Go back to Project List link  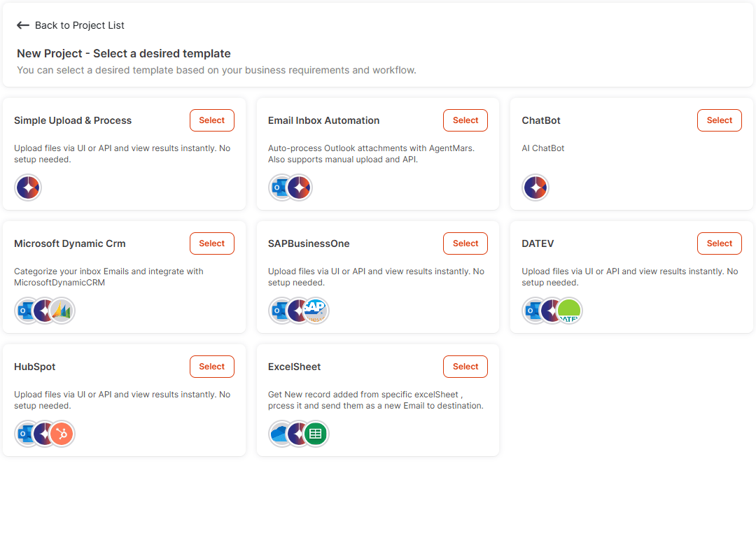coord(80,26)
